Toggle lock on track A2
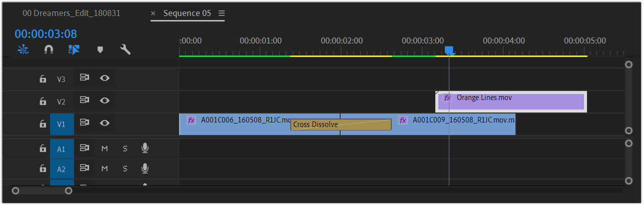644x206 pixels. 43,169
